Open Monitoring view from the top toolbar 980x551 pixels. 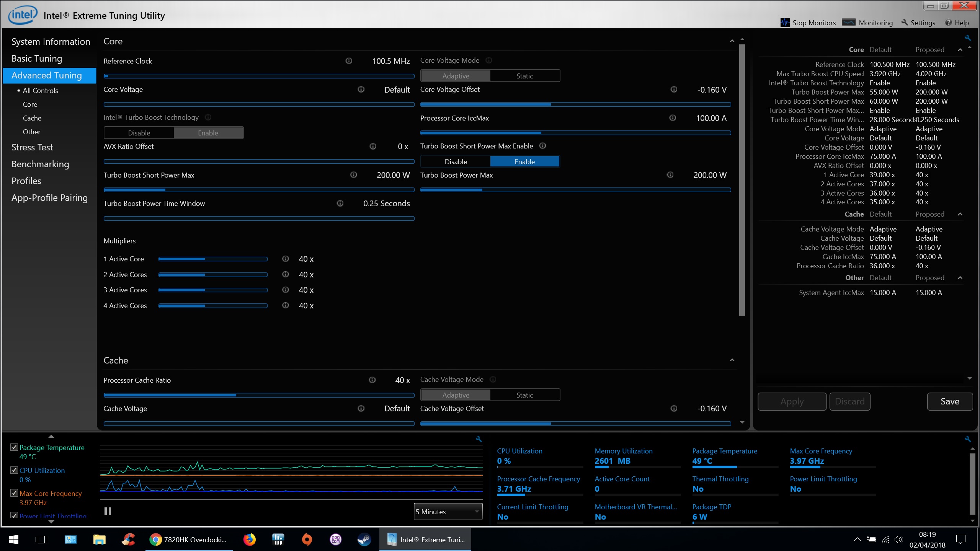(867, 23)
